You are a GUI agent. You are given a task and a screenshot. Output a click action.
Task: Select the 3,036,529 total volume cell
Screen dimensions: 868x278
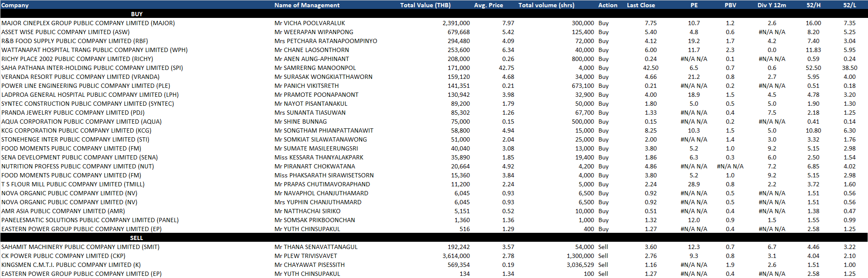point(580,265)
